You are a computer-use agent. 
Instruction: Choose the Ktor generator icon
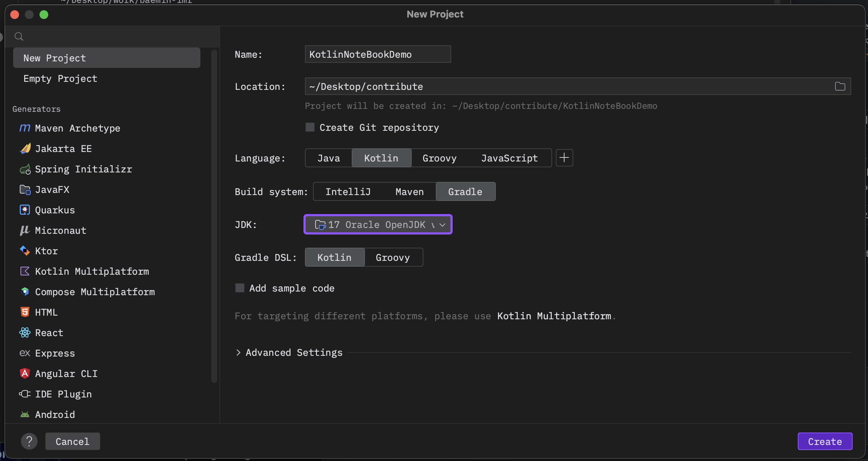[24, 251]
